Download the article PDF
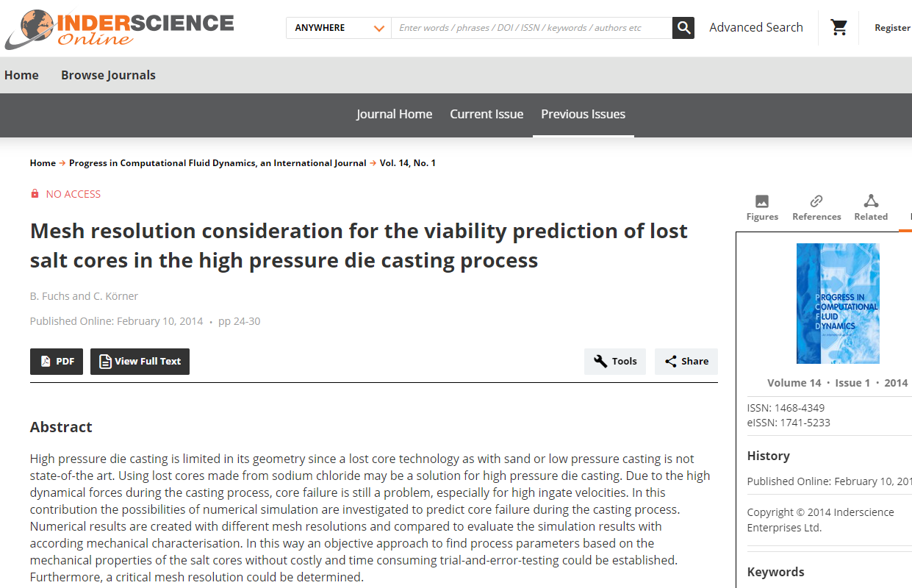 [x=57, y=362]
